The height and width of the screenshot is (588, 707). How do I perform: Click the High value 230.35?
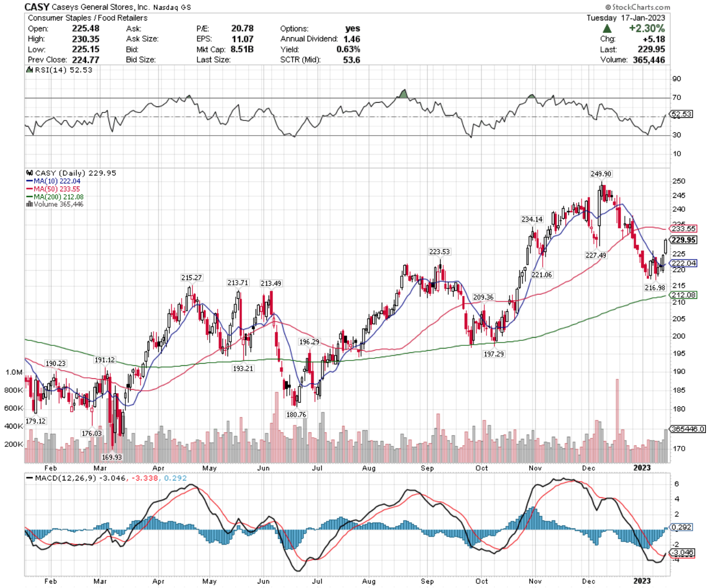click(x=86, y=39)
